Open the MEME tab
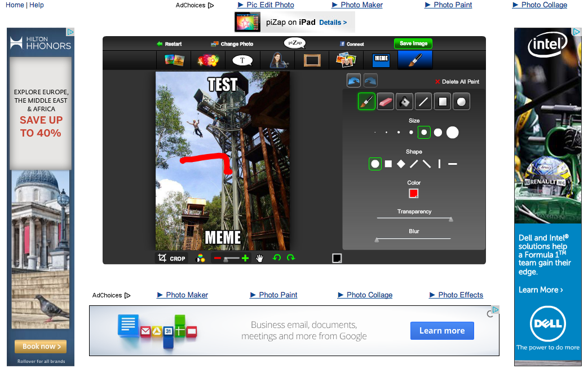This screenshot has width=588, height=377. [x=381, y=60]
